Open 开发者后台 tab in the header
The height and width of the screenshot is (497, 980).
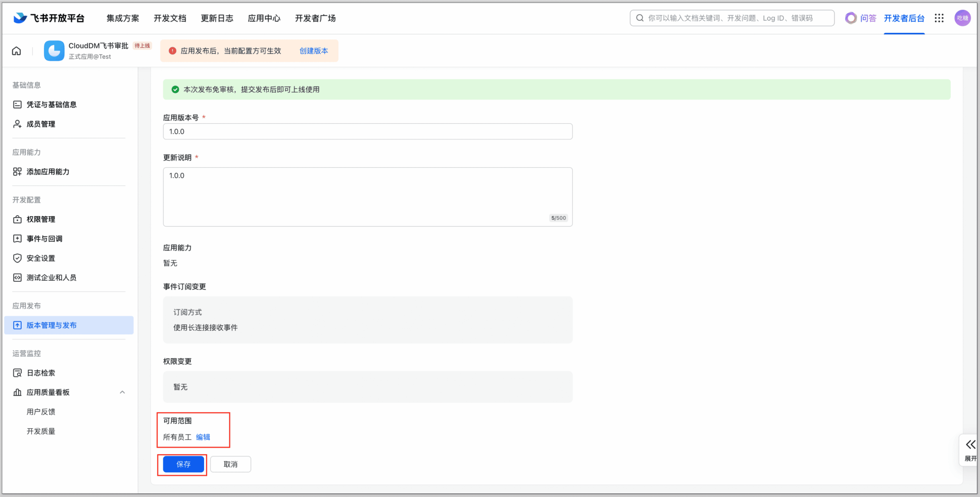[x=904, y=18]
